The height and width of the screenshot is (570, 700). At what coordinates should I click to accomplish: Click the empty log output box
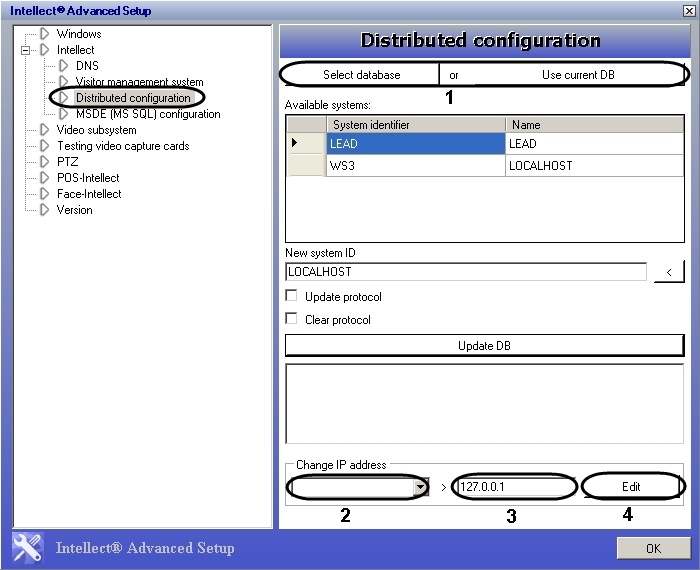coord(484,404)
